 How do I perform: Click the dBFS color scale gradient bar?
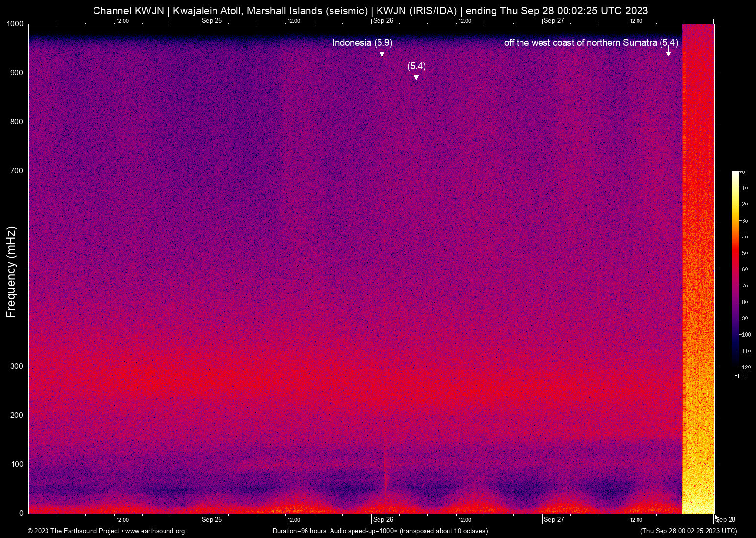point(735,269)
